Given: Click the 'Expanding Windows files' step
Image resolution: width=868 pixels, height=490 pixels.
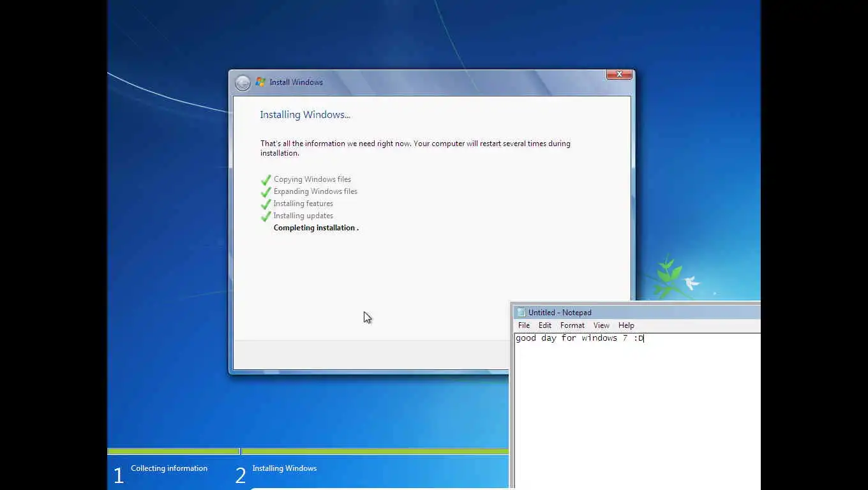Looking at the screenshot, I should [315, 191].
